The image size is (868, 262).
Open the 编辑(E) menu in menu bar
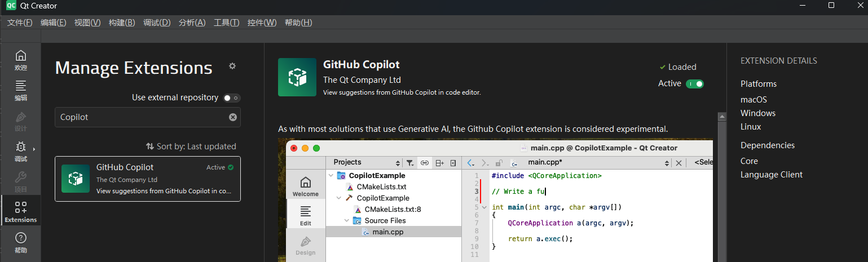pos(53,23)
